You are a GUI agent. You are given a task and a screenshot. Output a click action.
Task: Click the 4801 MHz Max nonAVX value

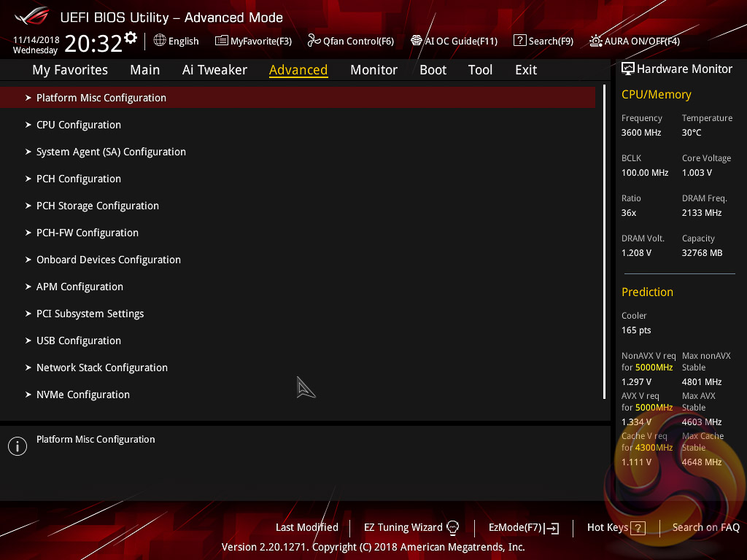(x=702, y=382)
